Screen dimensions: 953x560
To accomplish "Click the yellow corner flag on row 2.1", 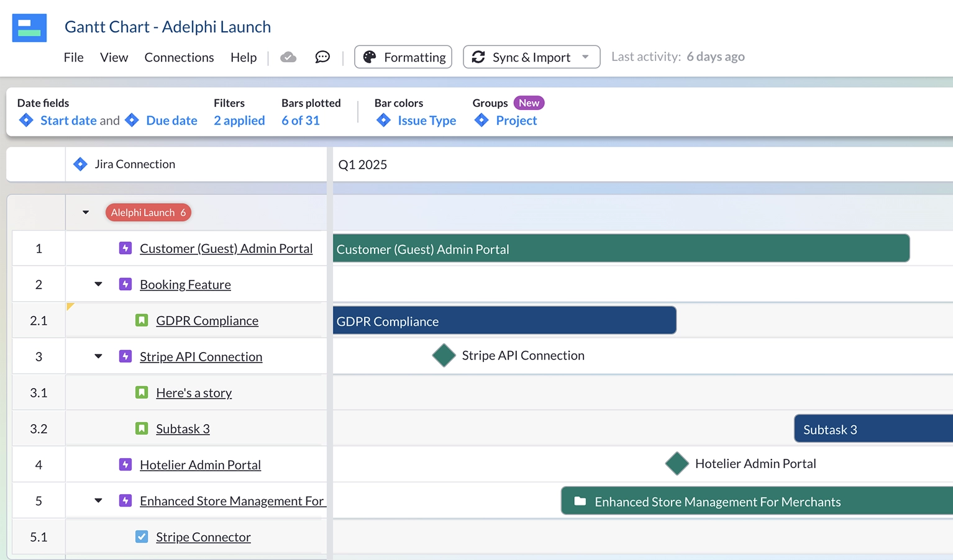I will (x=70, y=305).
